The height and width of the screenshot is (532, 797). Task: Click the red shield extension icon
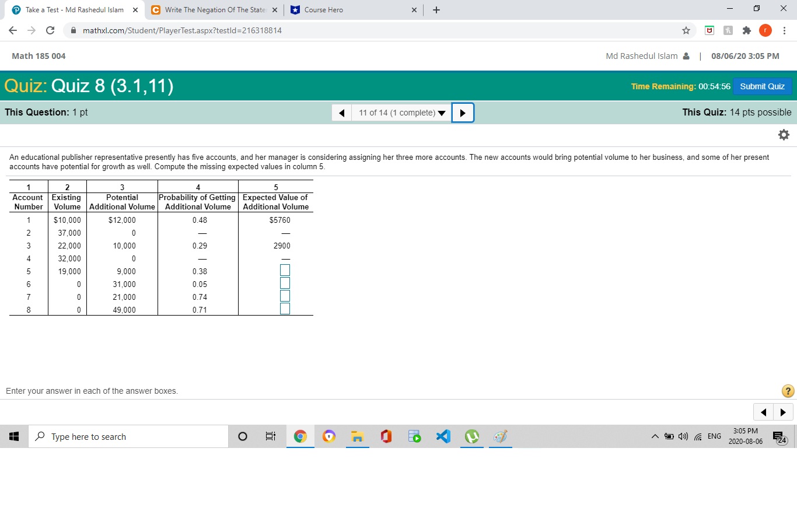[x=709, y=30]
